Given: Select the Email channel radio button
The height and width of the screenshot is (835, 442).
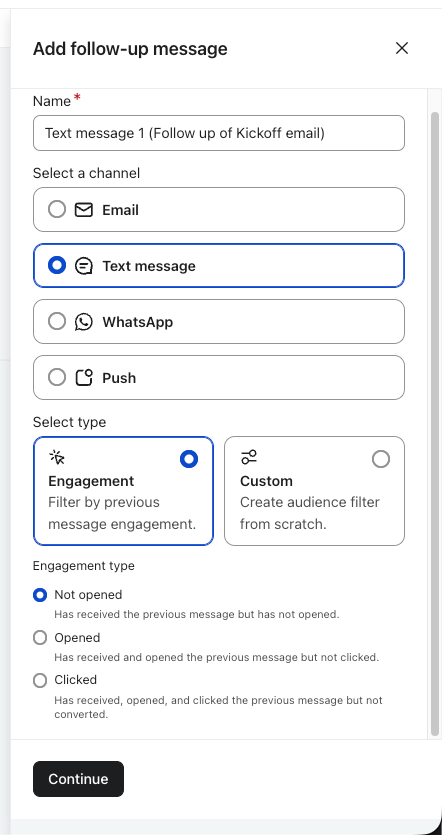Looking at the screenshot, I should [x=57, y=209].
